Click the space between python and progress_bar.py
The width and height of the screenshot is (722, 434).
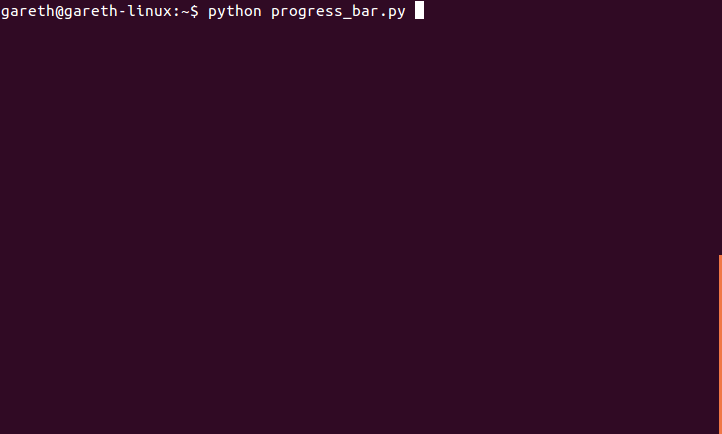266,11
